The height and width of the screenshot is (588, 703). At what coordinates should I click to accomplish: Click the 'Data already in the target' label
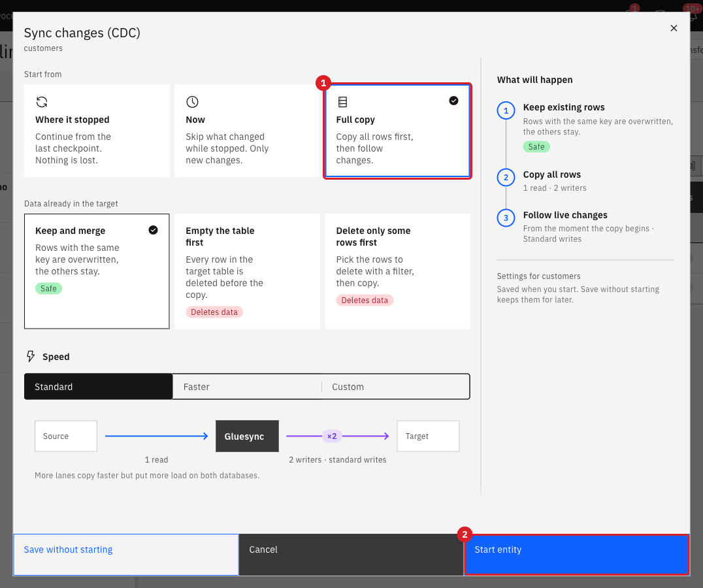(71, 203)
